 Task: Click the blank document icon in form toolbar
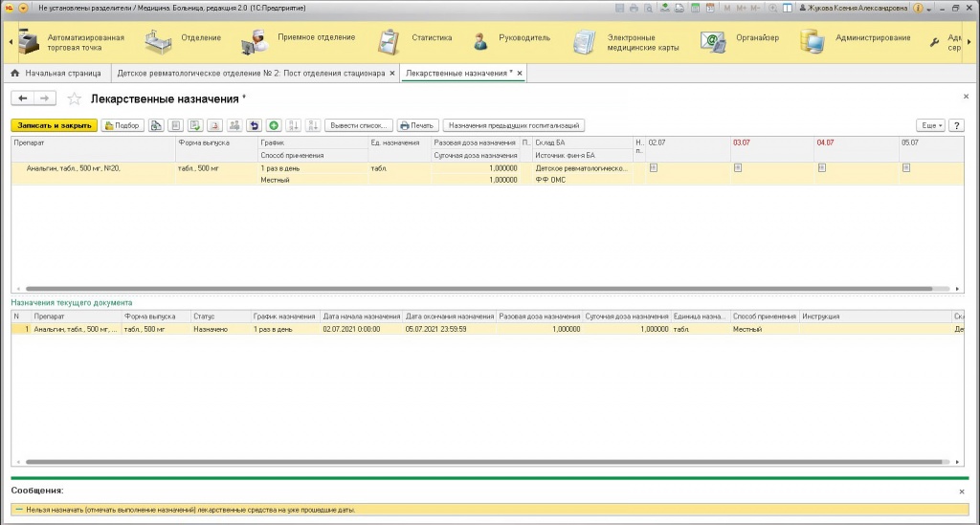tap(176, 125)
